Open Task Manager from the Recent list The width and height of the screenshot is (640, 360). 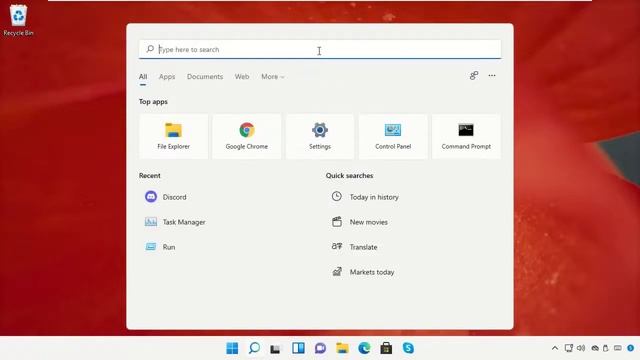175,222
